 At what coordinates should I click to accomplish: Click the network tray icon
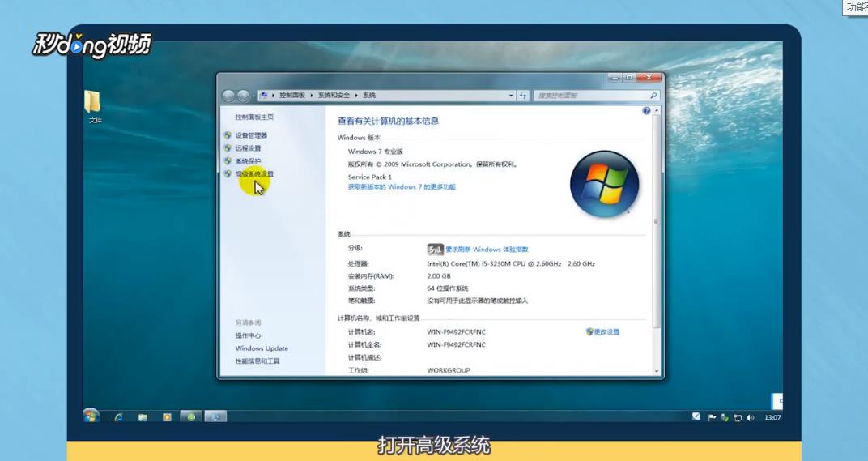tap(738, 417)
